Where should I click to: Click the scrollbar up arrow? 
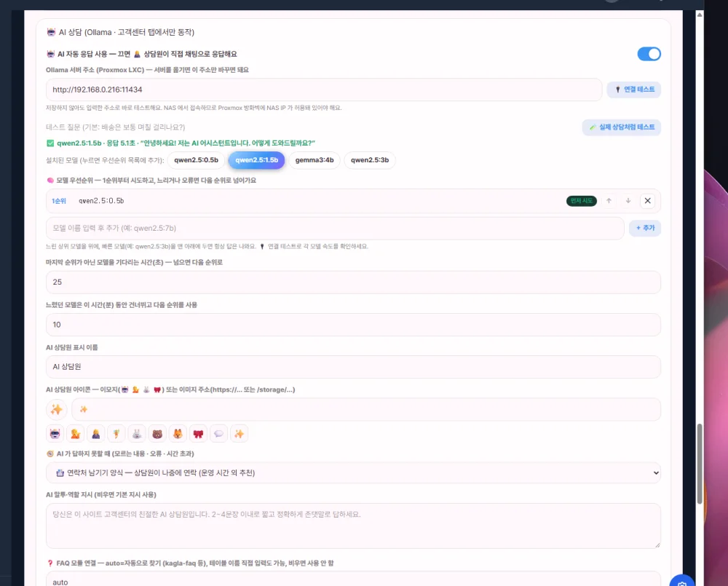699,15
